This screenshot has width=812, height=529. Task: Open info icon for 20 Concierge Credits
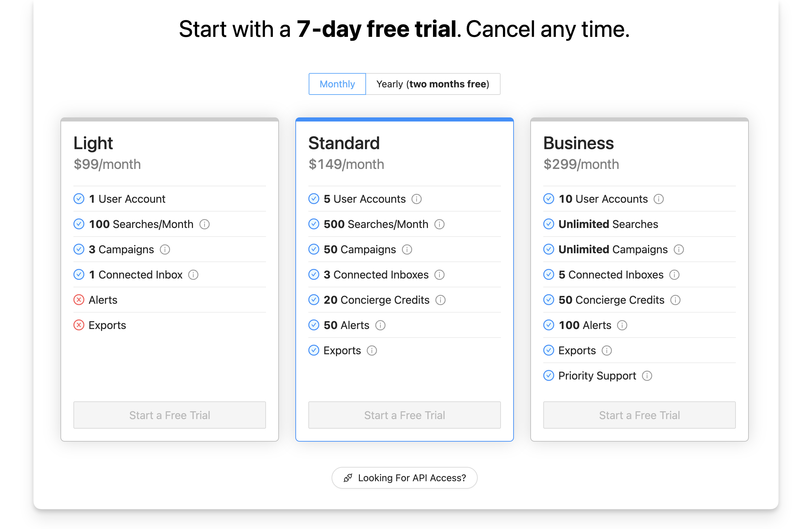[440, 300]
